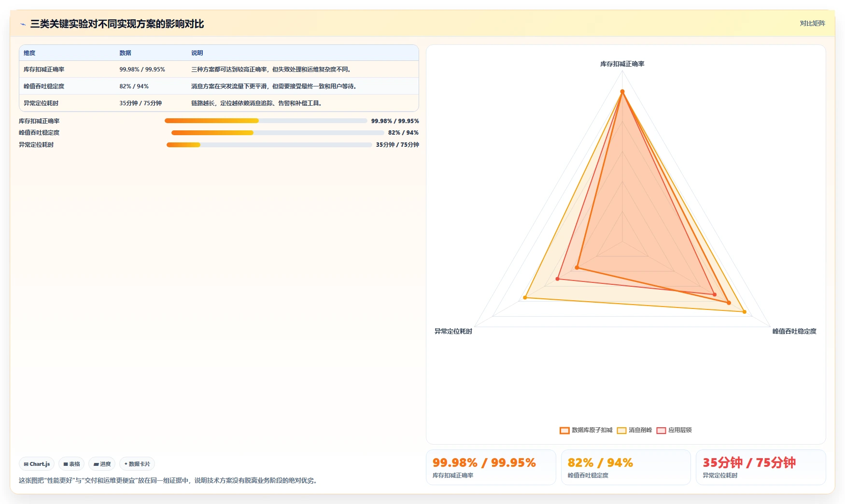Click the small icon before the page title
This screenshot has width=845, height=504.
(23, 24)
